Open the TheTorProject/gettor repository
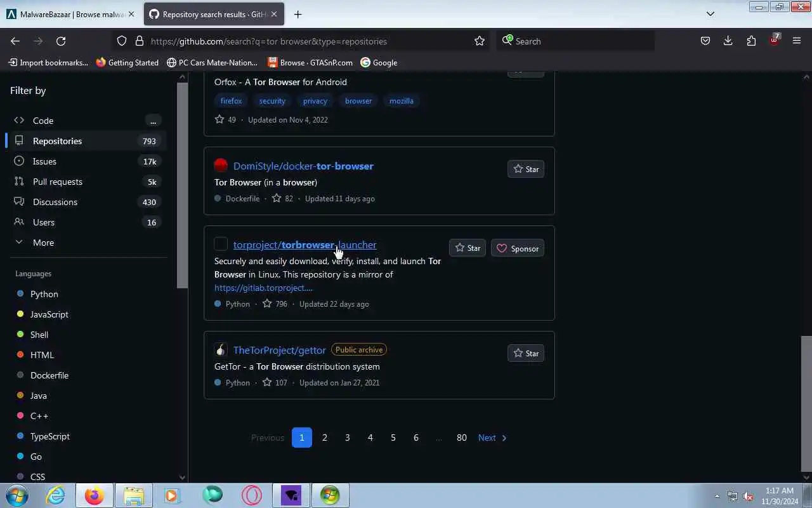Image resolution: width=812 pixels, height=508 pixels. [279, 350]
